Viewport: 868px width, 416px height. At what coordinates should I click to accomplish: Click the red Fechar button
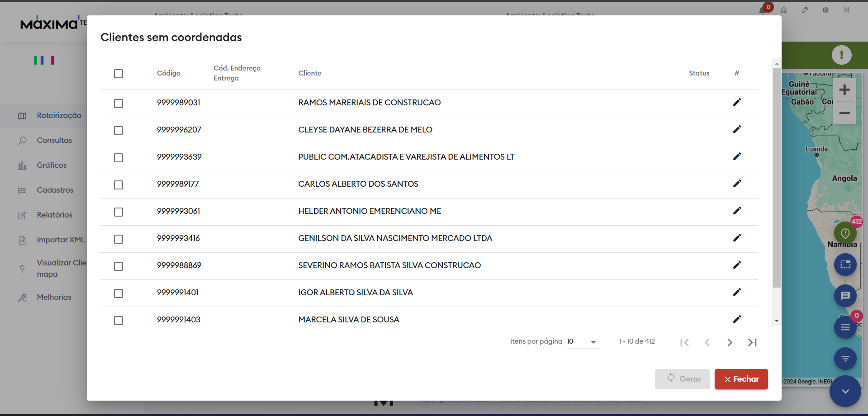[x=741, y=379]
